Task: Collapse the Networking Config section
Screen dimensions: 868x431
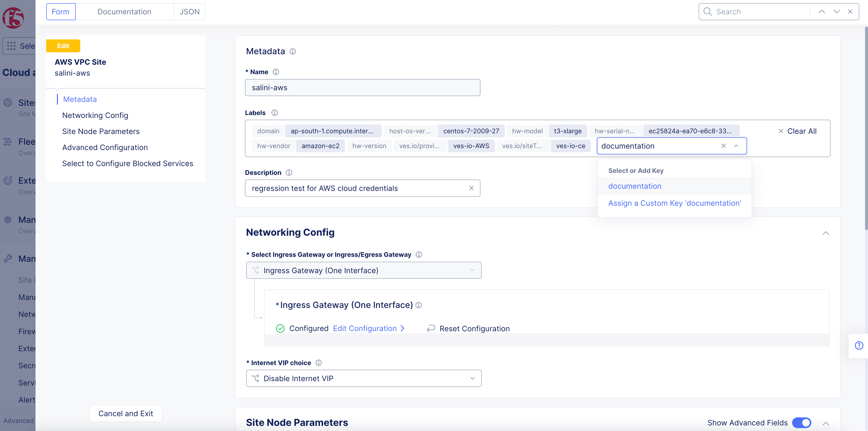Action: [x=825, y=233]
